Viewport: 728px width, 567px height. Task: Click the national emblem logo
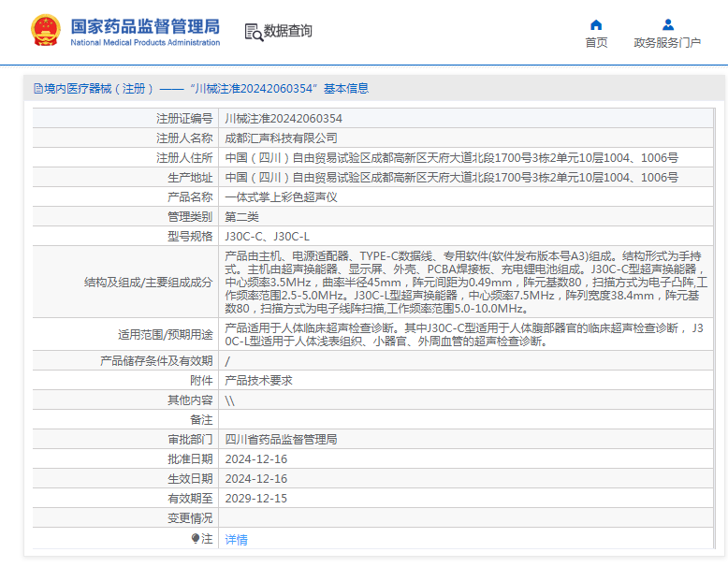point(45,31)
